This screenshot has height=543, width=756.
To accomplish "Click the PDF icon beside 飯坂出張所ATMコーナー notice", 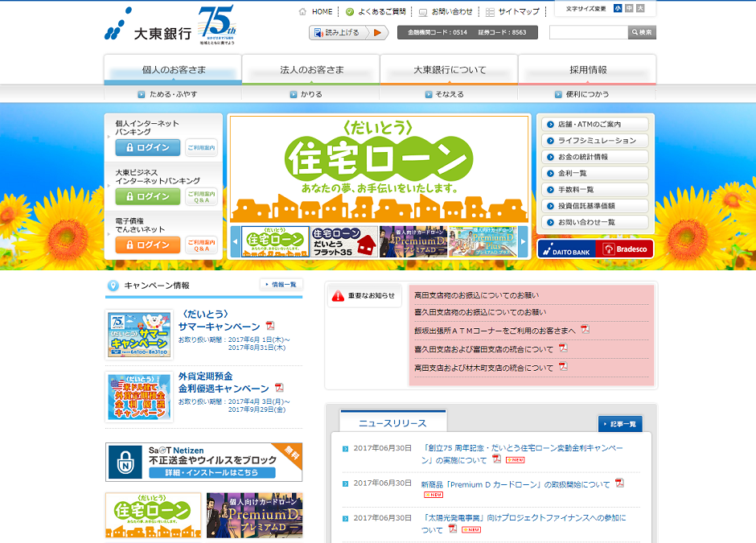I will point(585,329).
